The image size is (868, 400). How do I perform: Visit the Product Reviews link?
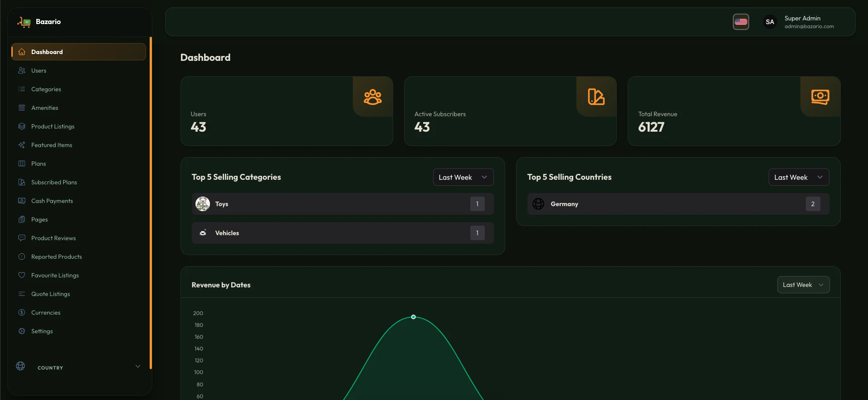pyautogui.click(x=78, y=238)
